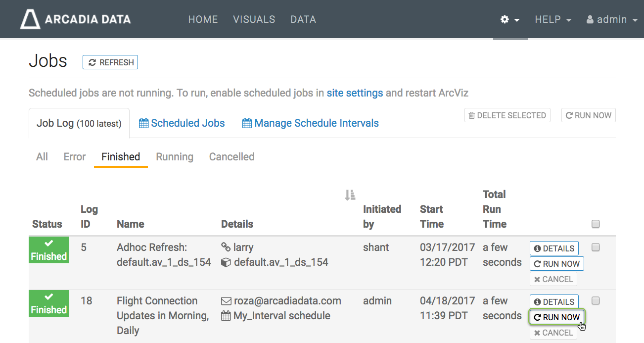Click the green Finished status for log 5
644x343 pixels.
tap(49, 250)
